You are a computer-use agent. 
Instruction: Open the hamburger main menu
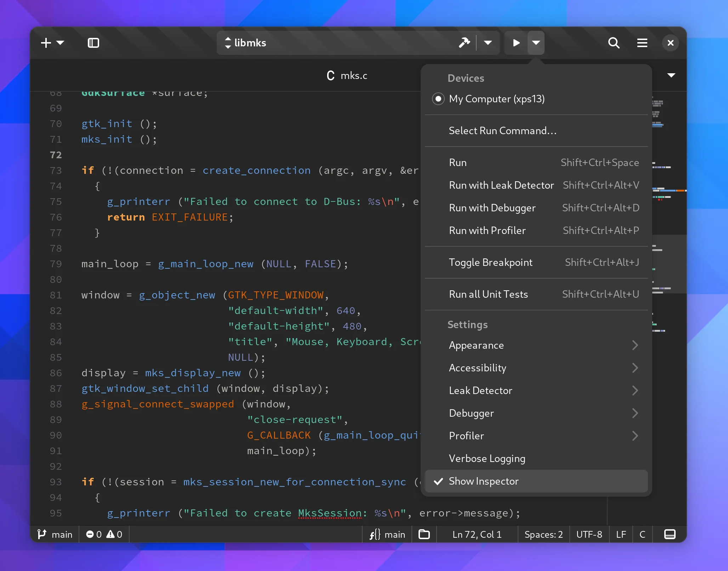(x=642, y=43)
